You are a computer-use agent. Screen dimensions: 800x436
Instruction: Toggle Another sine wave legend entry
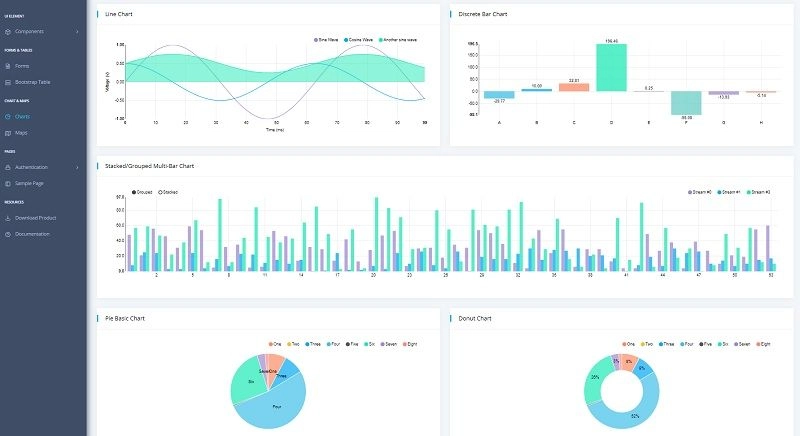coord(398,40)
